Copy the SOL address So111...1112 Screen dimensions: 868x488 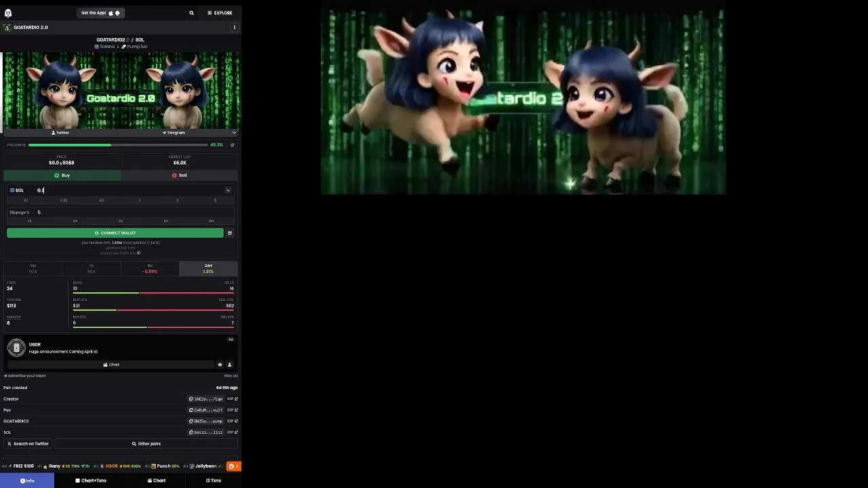tap(206, 432)
